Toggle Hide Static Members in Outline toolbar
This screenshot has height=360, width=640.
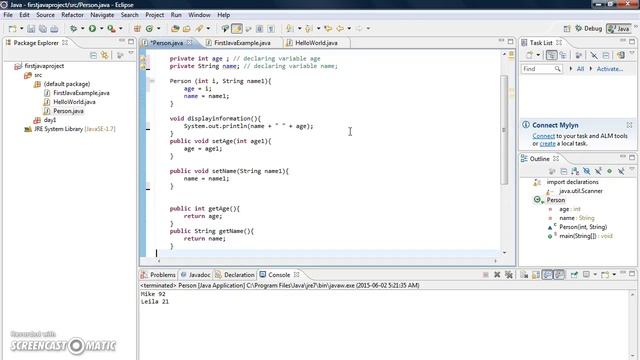coord(598,171)
